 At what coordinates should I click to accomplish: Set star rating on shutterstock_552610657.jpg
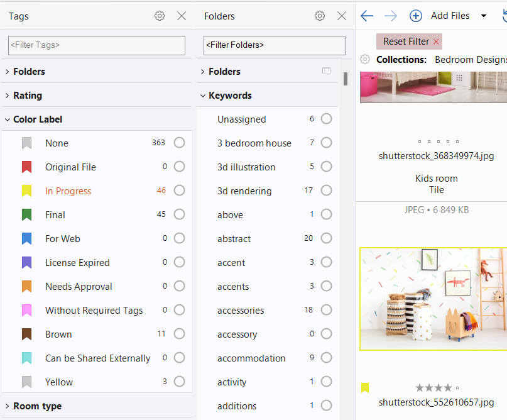tap(433, 388)
